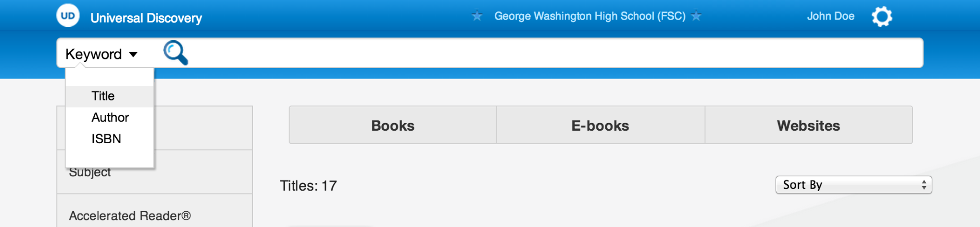
Task: Open the Sort By combo box
Action: [854, 185]
